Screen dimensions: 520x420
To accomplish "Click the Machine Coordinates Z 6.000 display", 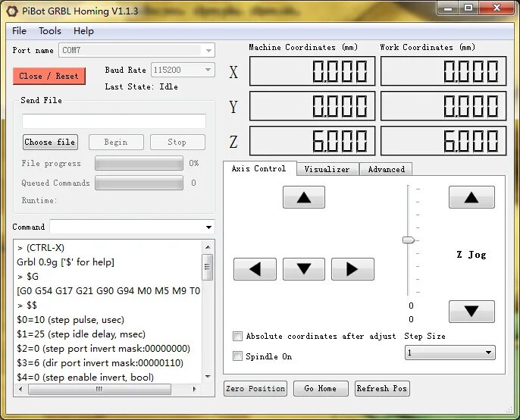I will (312, 141).
